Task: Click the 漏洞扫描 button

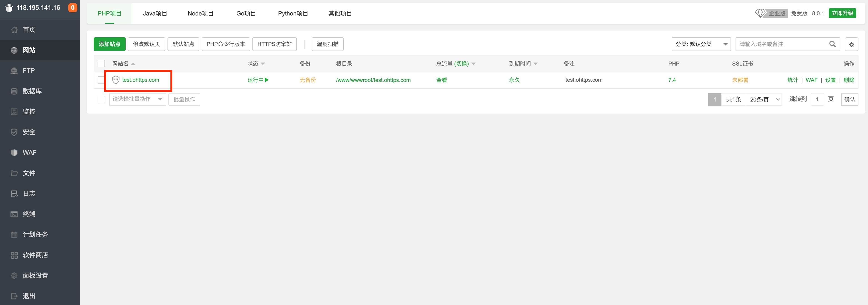Action: coord(327,44)
